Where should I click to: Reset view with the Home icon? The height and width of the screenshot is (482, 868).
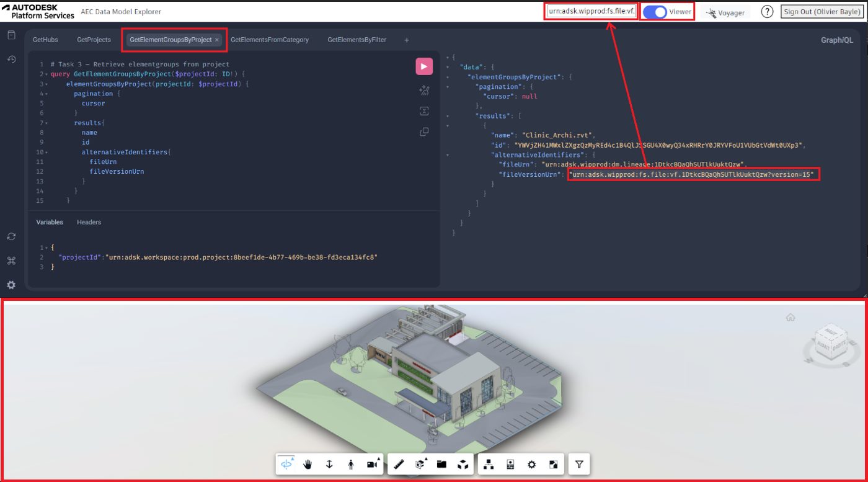click(790, 318)
